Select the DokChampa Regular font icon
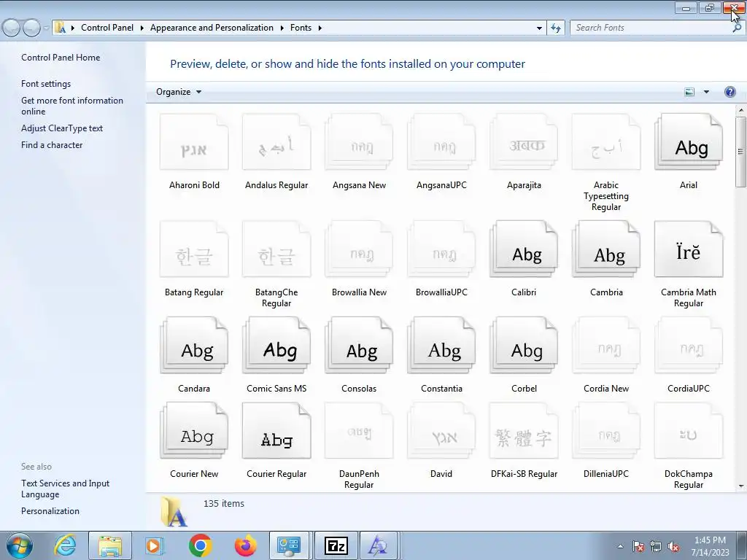 pyautogui.click(x=689, y=430)
